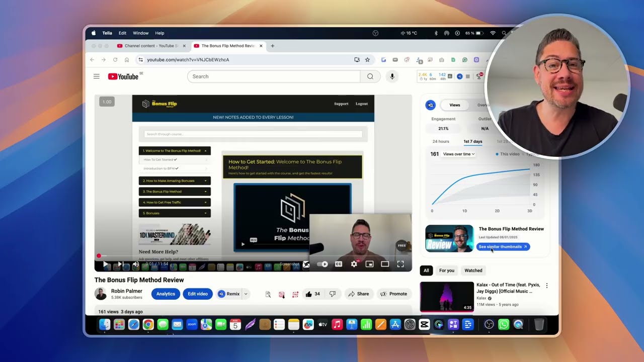Select the All filter chip
Image resolution: width=644 pixels, height=362 pixels.
(426, 270)
